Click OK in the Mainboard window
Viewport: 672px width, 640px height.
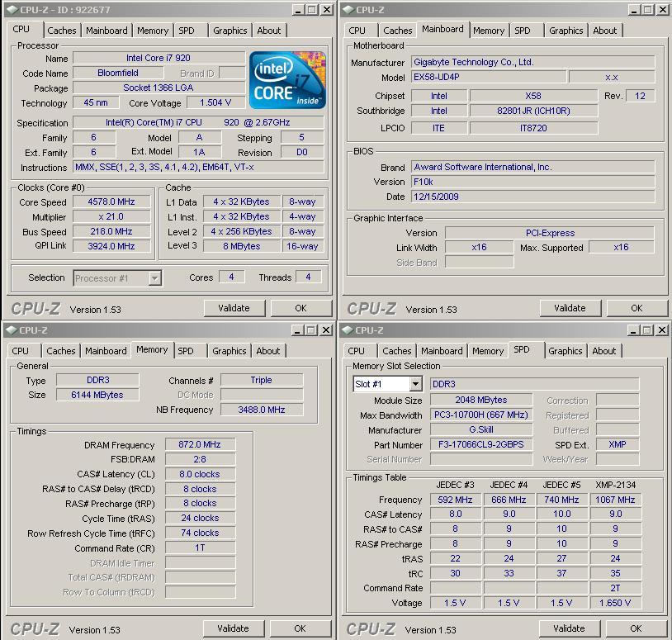tap(637, 308)
